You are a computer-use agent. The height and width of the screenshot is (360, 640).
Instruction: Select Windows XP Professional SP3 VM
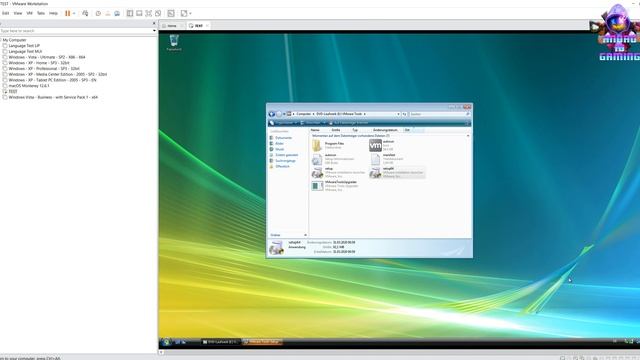point(44,69)
